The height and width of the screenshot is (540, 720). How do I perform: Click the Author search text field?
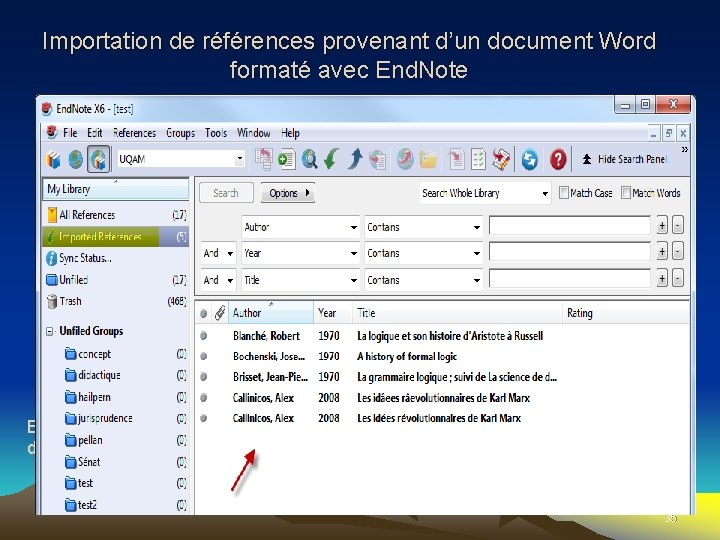point(570,226)
